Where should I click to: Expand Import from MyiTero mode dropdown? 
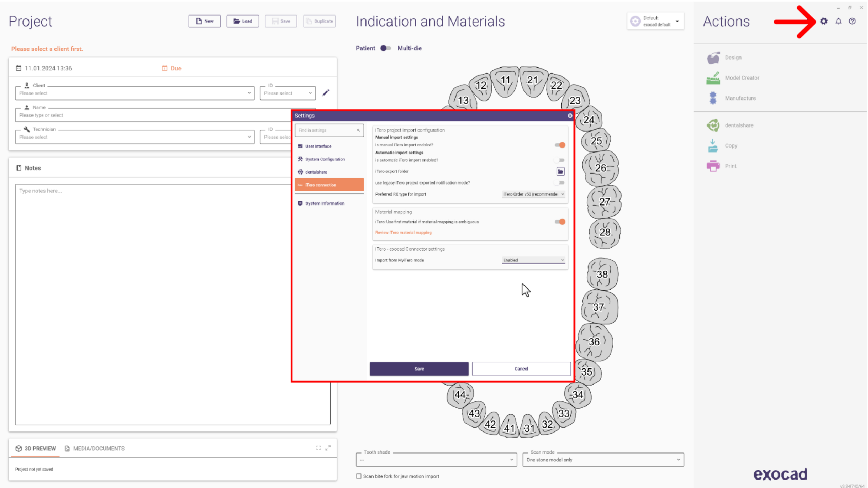click(533, 260)
